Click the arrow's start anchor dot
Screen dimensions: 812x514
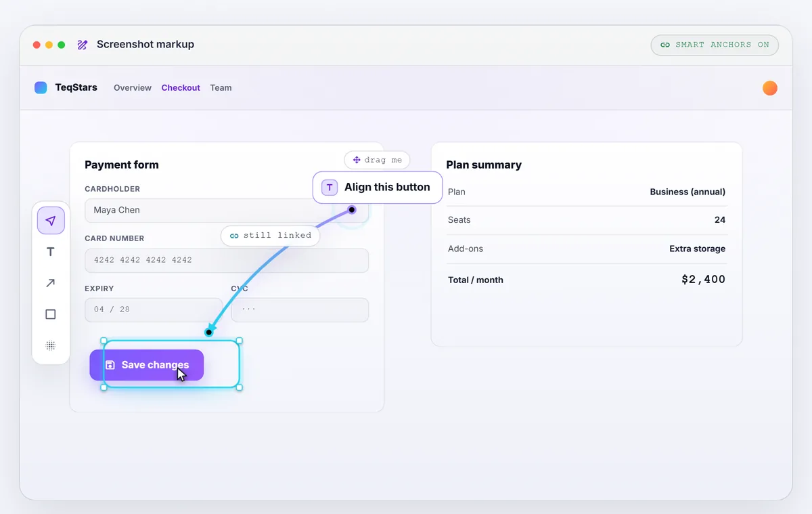352,210
